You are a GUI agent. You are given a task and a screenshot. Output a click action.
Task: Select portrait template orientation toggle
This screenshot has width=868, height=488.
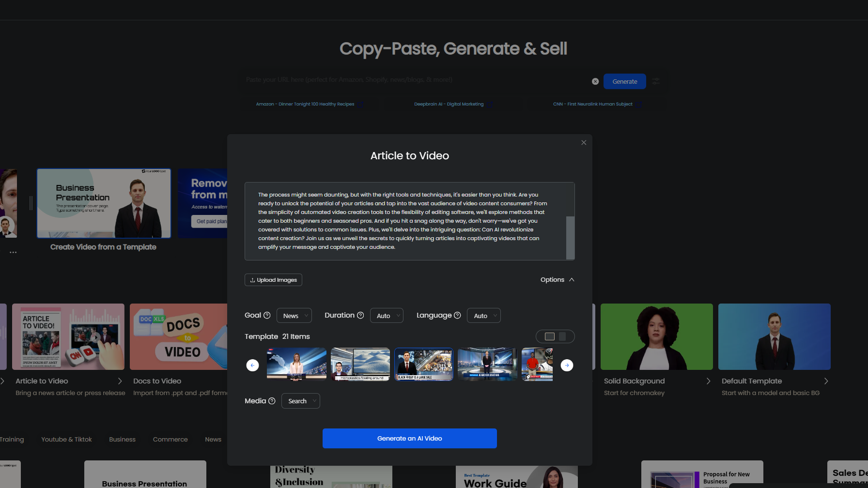(x=562, y=336)
